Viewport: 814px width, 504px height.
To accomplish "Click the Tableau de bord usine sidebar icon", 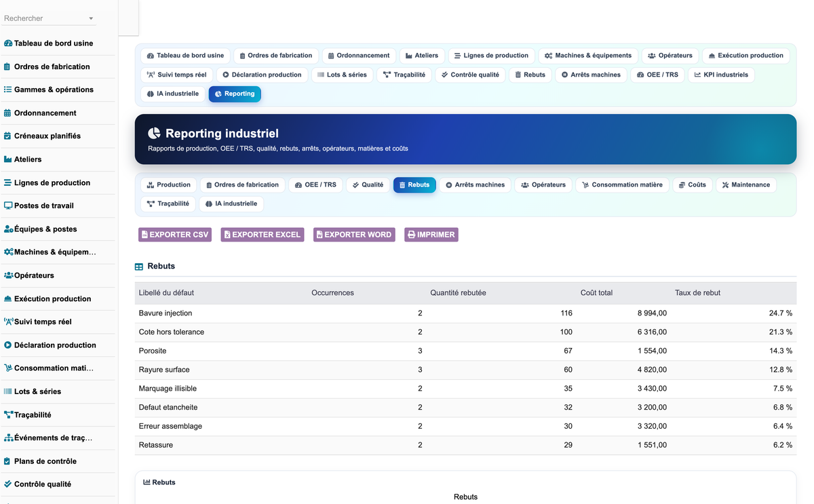I will (8, 43).
